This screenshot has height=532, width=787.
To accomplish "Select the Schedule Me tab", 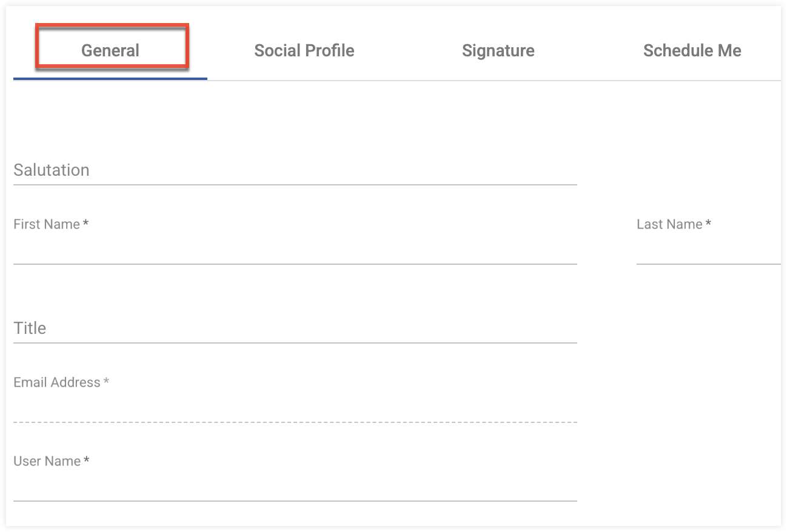I will (692, 51).
